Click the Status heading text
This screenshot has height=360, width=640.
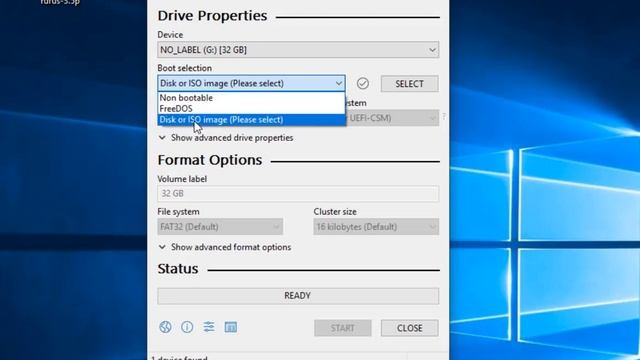pyautogui.click(x=178, y=269)
